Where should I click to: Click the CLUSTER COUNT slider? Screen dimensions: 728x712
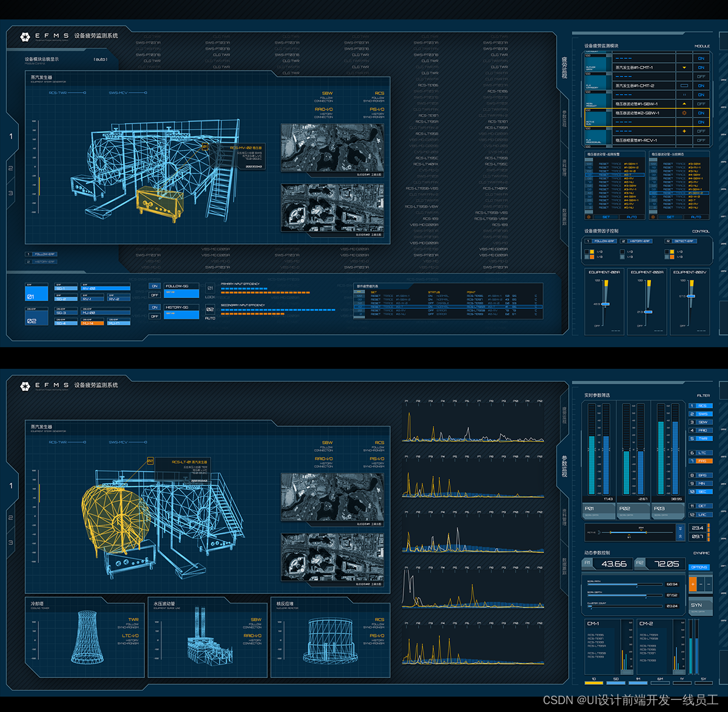pyautogui.click(x=625, y=606)
